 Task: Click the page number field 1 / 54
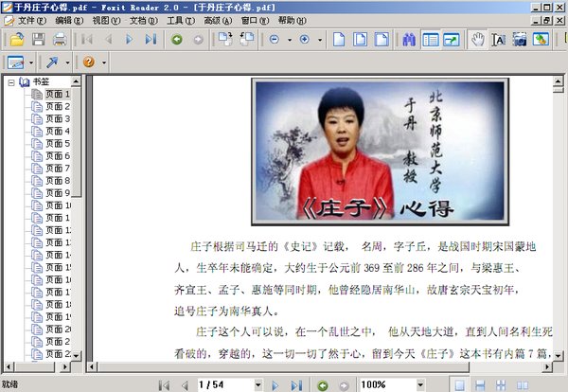pyautogui.click(x=225, y=384)
